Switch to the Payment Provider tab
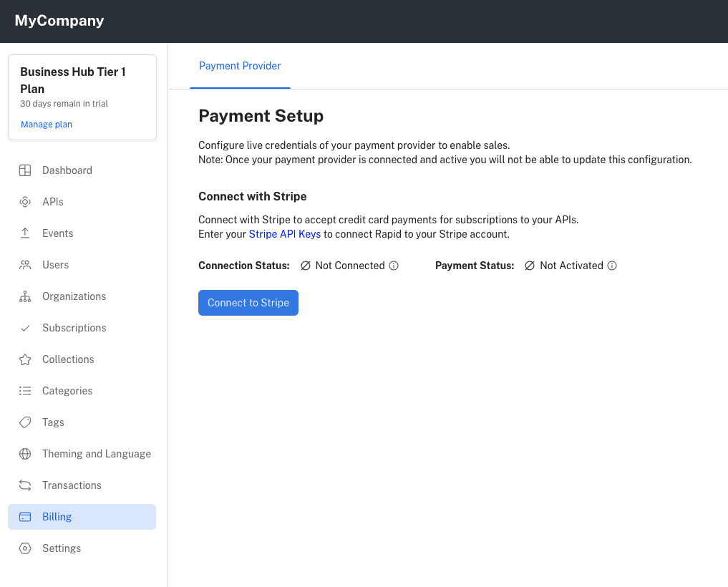The image size is (728, 587). pyautogui.click(x=240, y=66)
